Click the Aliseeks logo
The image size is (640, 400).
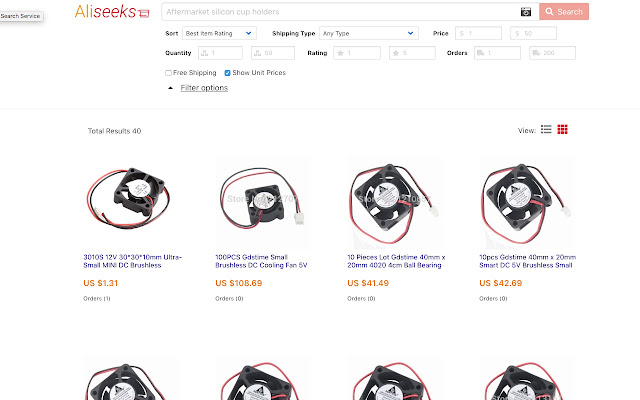(x=112, y=12)
